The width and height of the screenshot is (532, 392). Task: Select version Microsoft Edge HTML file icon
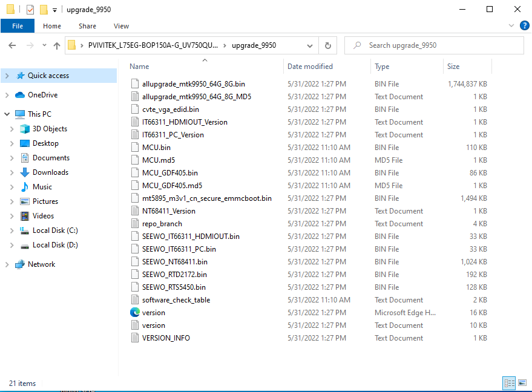coord(135,312)
